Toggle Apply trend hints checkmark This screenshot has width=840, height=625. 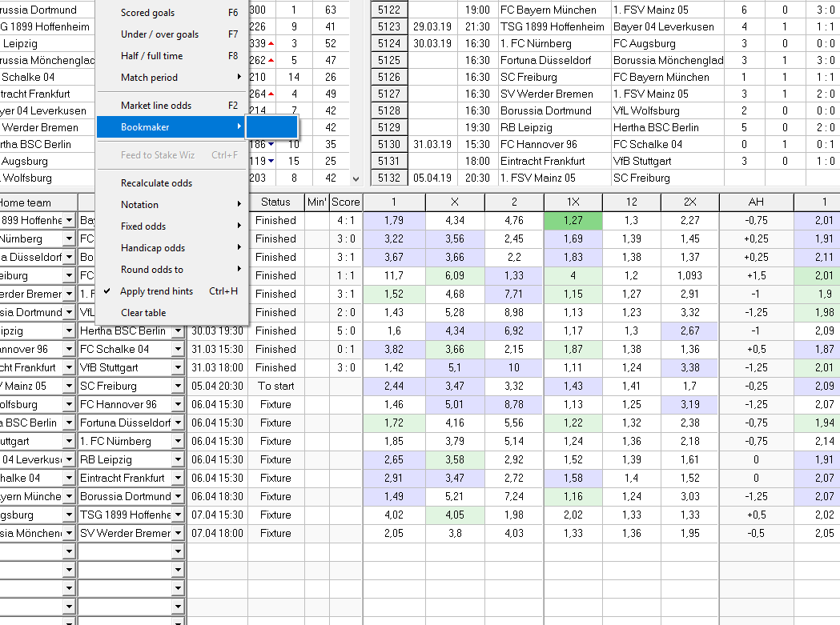pos(172,290)
